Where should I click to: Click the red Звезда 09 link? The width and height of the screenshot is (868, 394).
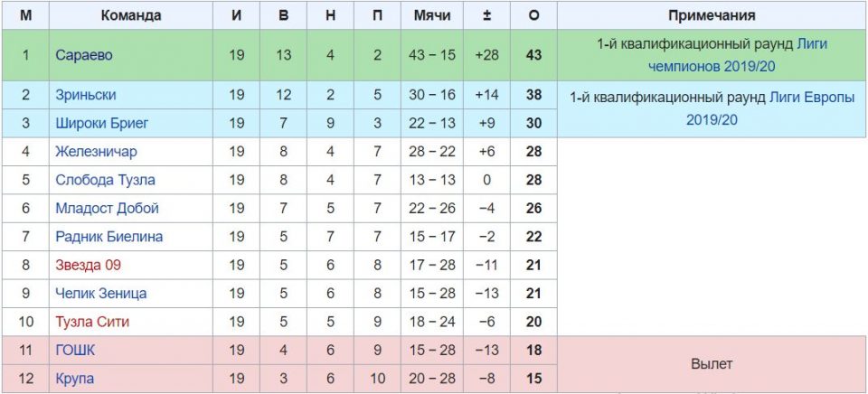click(x=88, y=265)
